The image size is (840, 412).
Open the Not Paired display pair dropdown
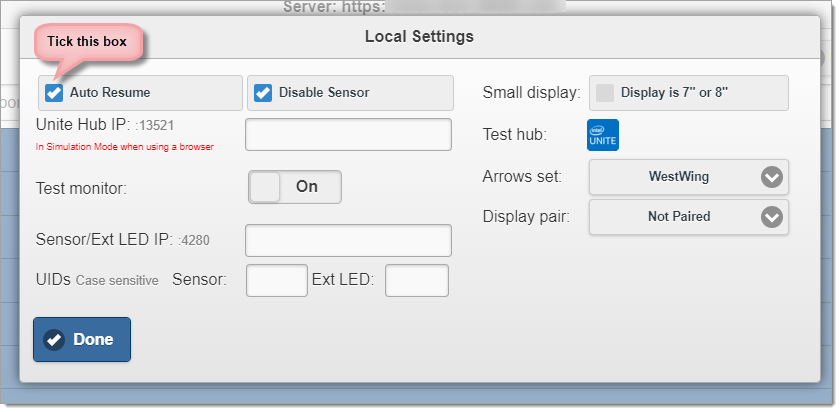pyautogui.click(x=689, y=217)
